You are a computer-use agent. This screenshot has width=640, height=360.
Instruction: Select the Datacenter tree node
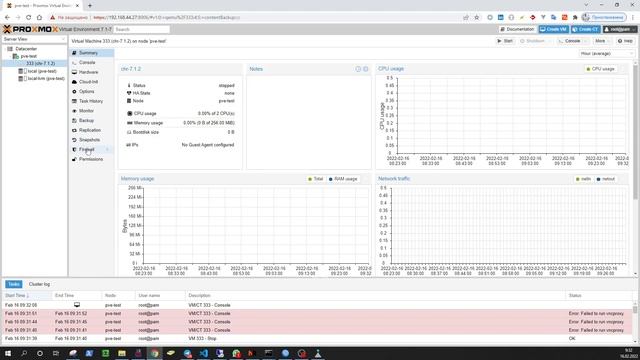click(26, 49)
